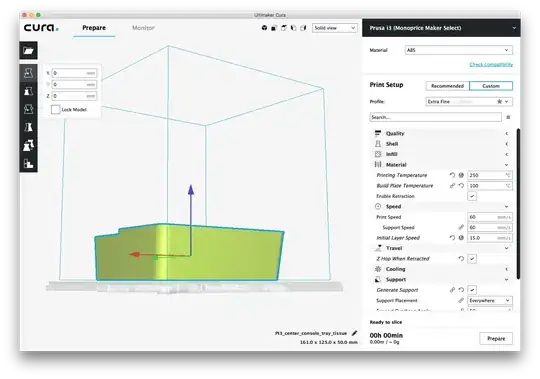Select the Move tool in sidebar

pos(29,73)
